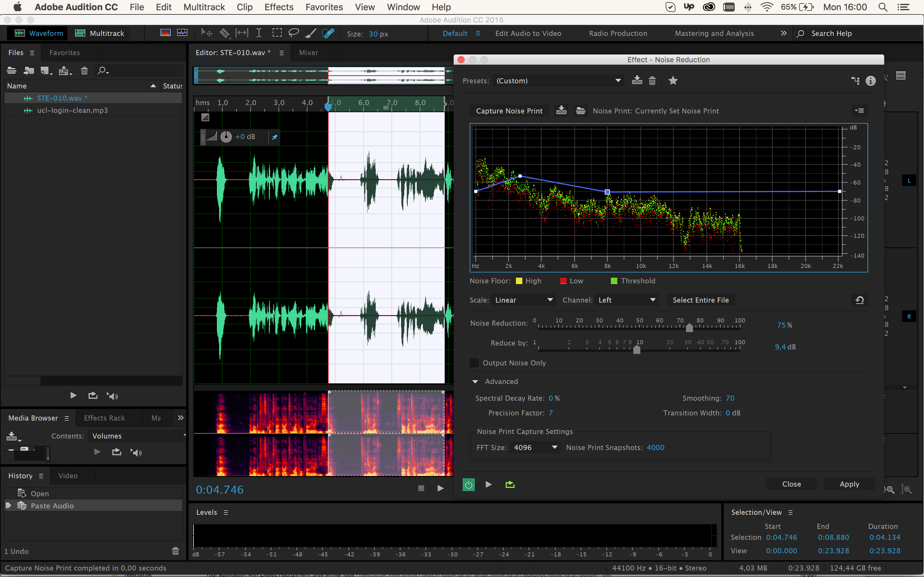
Task: Select the ucl-login-clean.mp3 file
Action: (72, 110)
